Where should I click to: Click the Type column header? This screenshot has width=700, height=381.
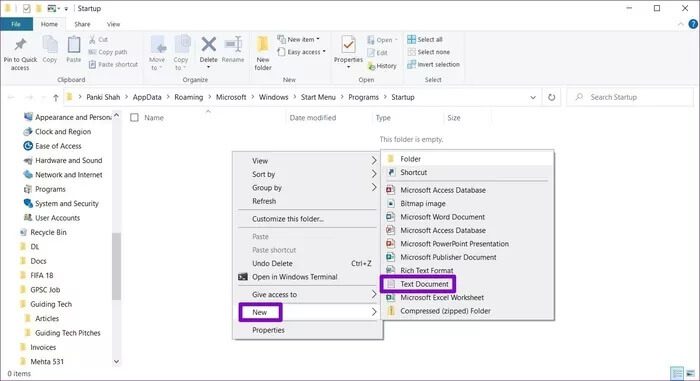(408, 118)
